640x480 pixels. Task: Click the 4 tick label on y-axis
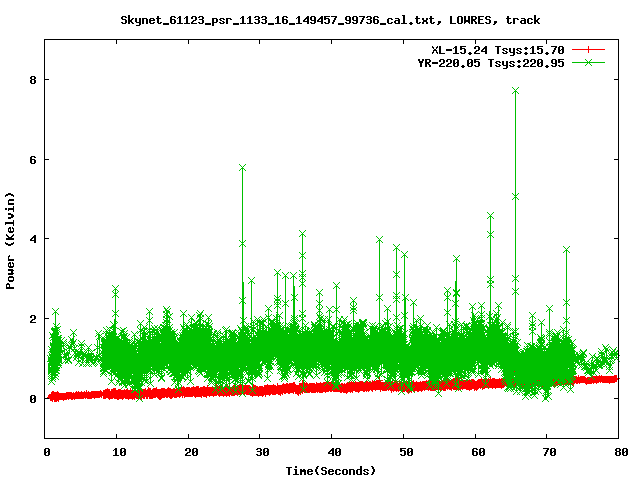pos(32,239)
